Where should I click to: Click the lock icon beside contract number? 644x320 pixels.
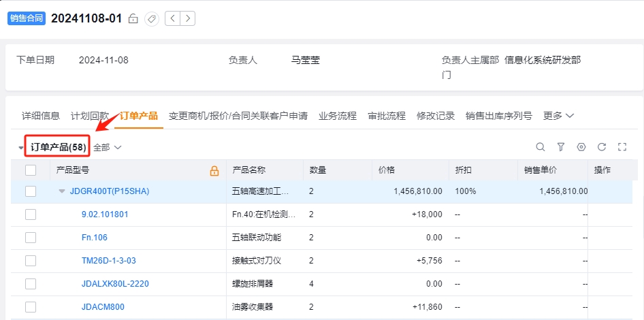133,18
